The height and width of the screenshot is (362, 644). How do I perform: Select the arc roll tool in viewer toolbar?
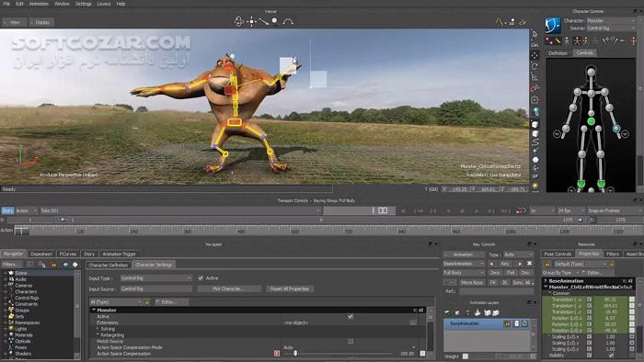pos(288,22)
